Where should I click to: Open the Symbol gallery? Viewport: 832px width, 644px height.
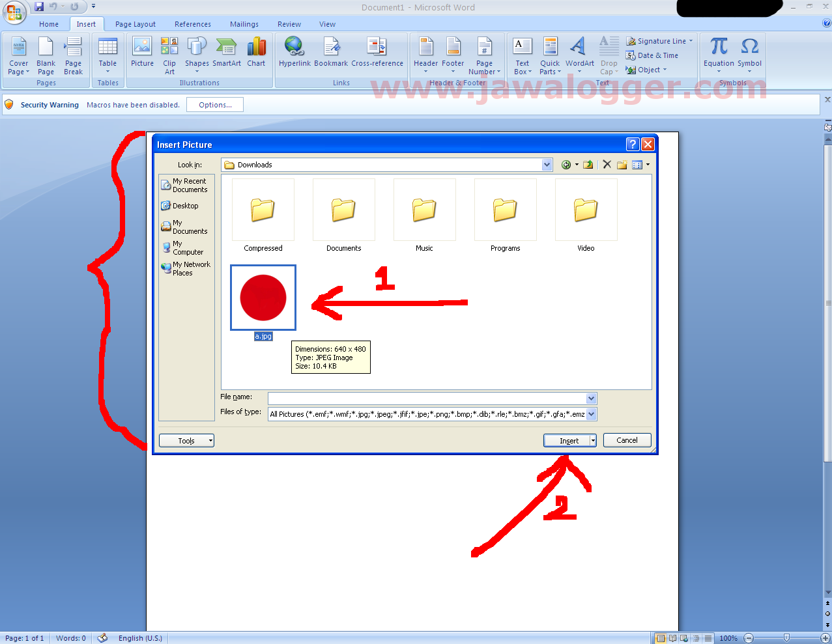pos(749,55)
